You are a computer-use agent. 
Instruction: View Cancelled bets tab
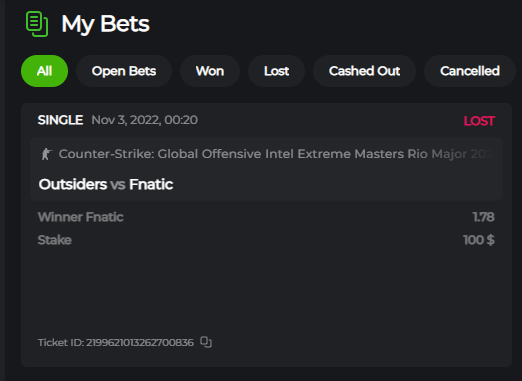470,71
